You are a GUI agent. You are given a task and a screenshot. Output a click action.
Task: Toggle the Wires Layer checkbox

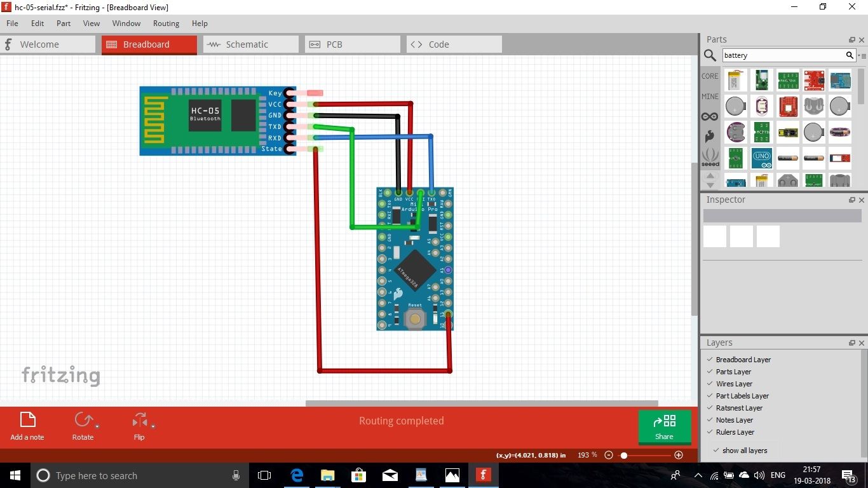710,384
